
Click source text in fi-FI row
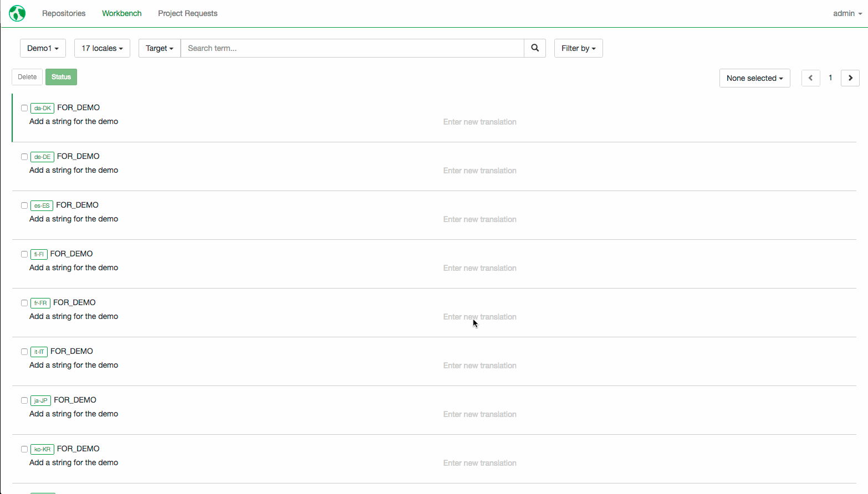(74, 267)
